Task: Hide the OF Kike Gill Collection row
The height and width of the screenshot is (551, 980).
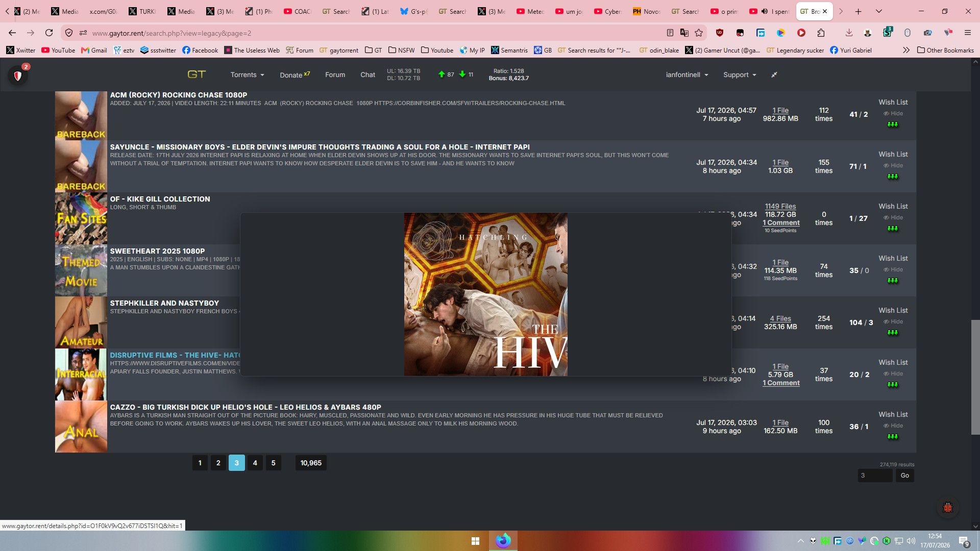Action: tap(893, 218)
